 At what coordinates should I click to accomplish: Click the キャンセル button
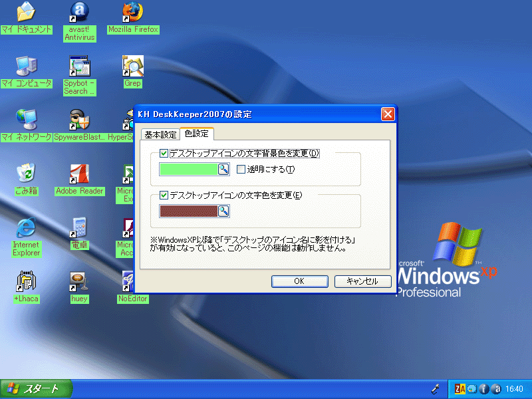pos(362,281)
